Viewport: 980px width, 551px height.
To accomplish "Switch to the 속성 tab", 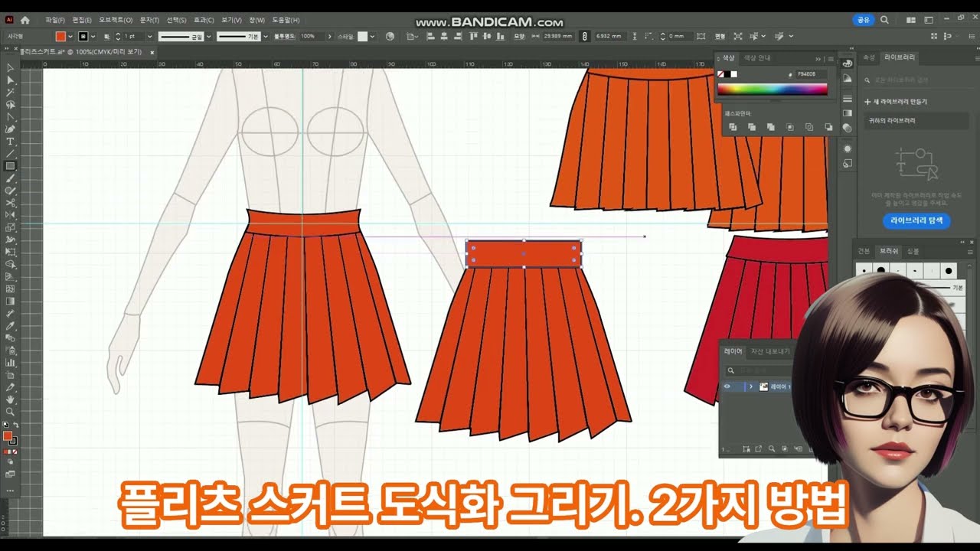I will pyautogui.click(x=869, y=57).
